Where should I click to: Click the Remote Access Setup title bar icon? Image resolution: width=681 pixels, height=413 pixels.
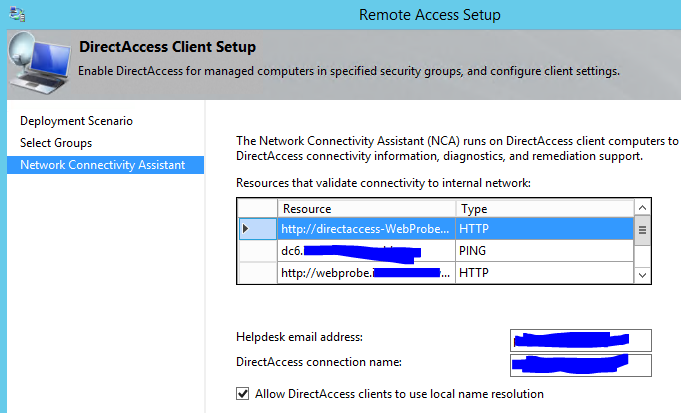pyautogui.click(x=17, y=14)
